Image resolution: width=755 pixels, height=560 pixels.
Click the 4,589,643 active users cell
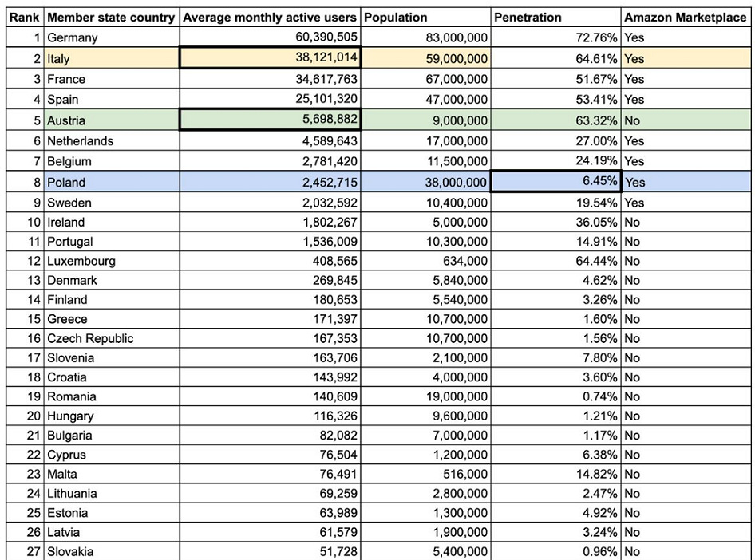point(270,140)
